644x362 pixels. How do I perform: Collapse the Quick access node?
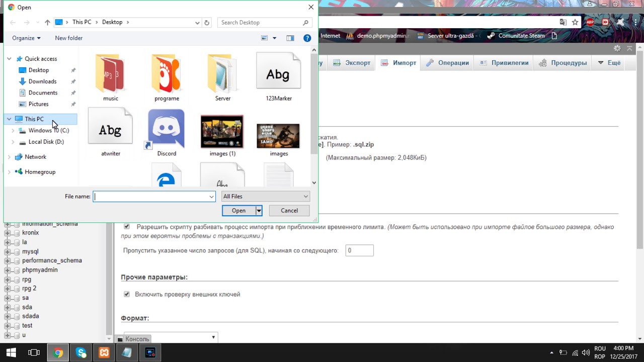pyautogui.click(x=9, y=59)
